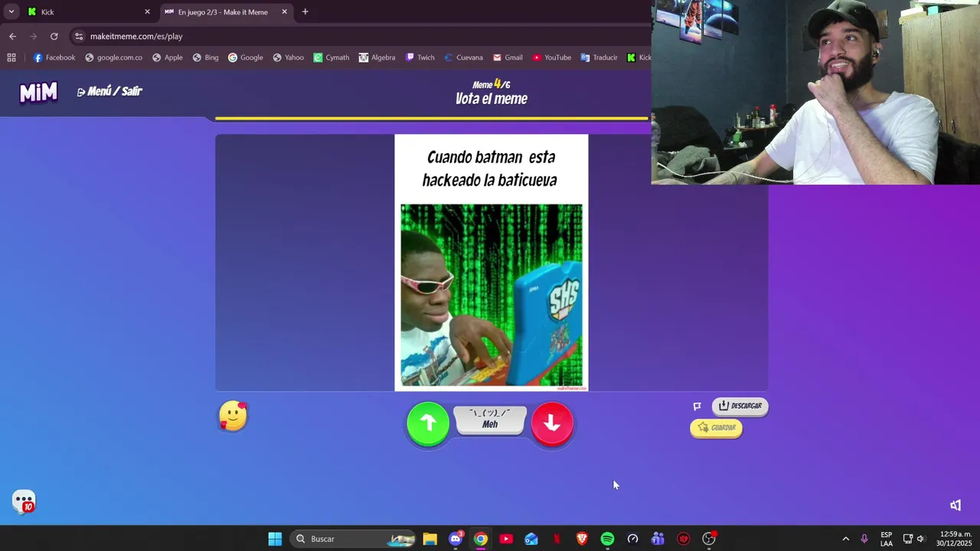Open the google.com.co bookmark
980x551 pixels.
[x=113, y=57]
